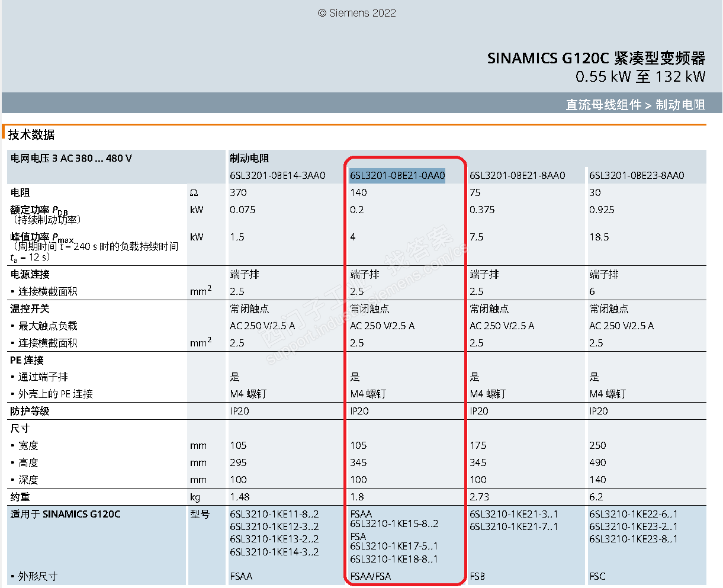Click rated power value 0.075

tap(243, 210)
